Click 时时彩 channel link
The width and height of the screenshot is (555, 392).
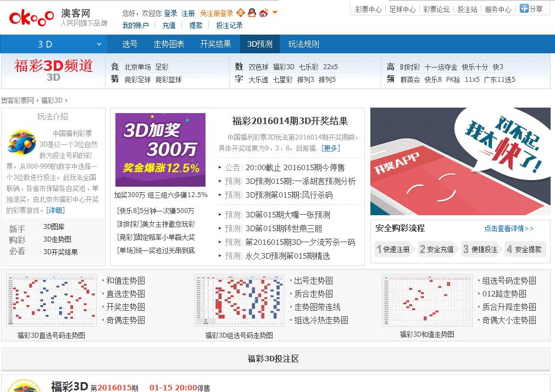[x=410, y=67]
